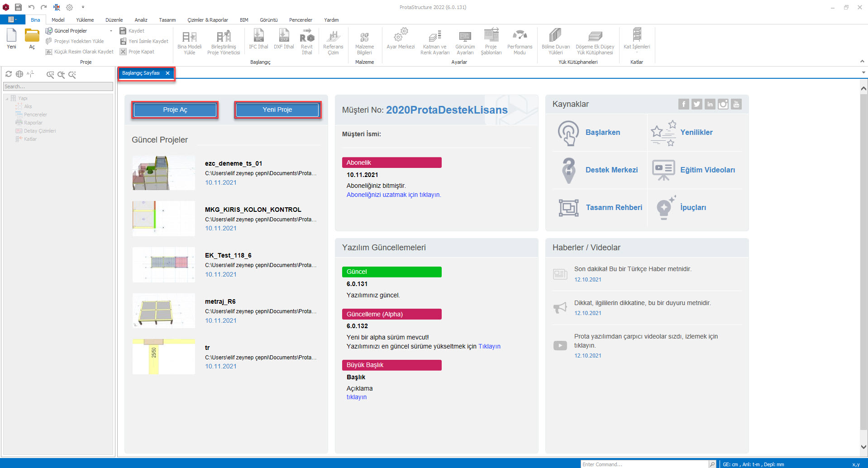Click the scroll down arrow on start page
Image resolution: width=868 pixels, height=468 pixels.
pyautogui.click(x=863, y=447)
